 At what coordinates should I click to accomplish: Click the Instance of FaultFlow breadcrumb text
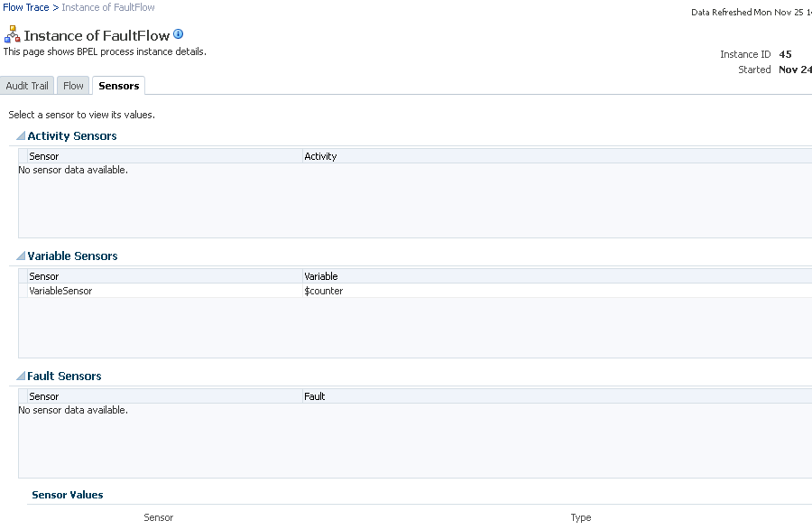coord(108,7)
